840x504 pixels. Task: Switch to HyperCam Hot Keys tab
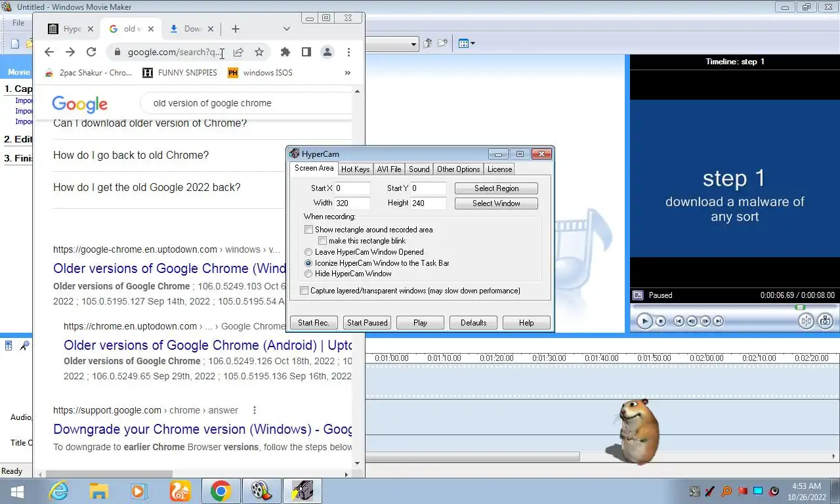(355, 169)
